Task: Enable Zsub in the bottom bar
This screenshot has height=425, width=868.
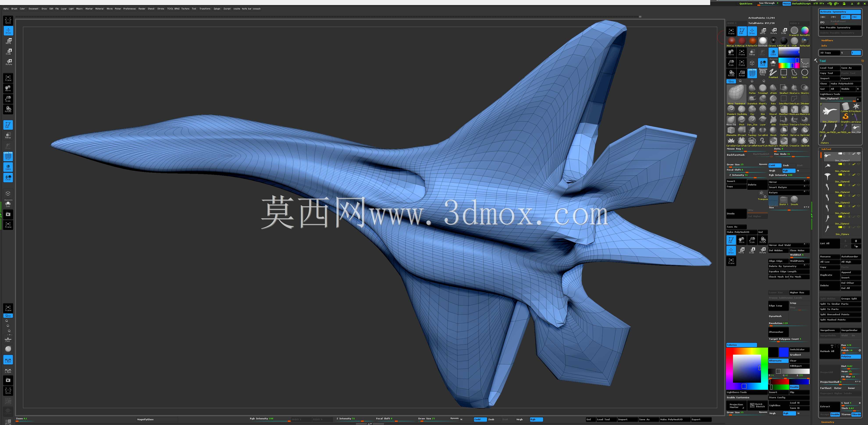Action: [494, 419]
